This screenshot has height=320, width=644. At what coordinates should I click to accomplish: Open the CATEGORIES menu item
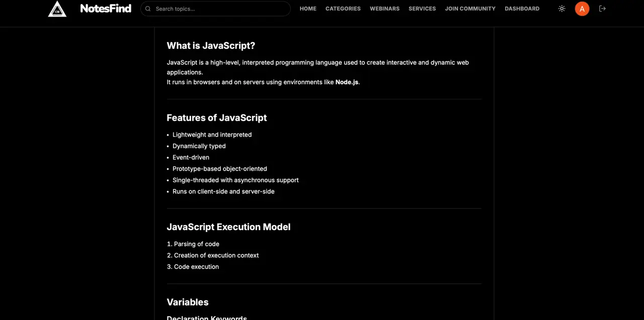click(x=343, y=9)
